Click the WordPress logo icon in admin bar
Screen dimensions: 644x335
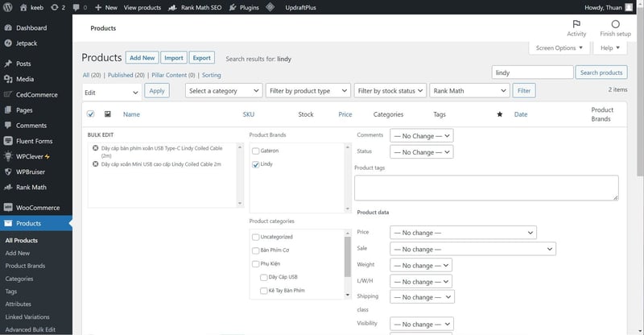(8, 7)
